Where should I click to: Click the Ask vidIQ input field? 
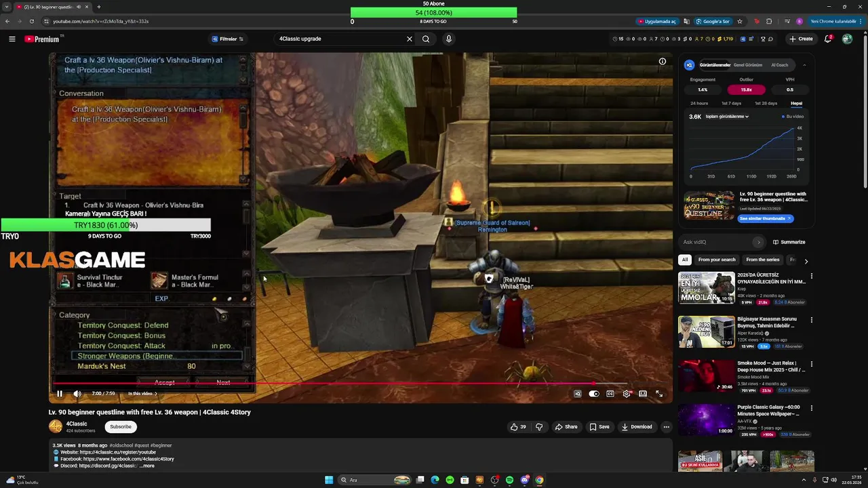[717, 242]
